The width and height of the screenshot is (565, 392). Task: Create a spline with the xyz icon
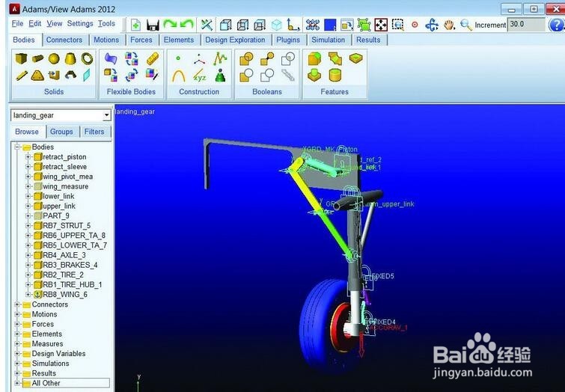[199, 76]
